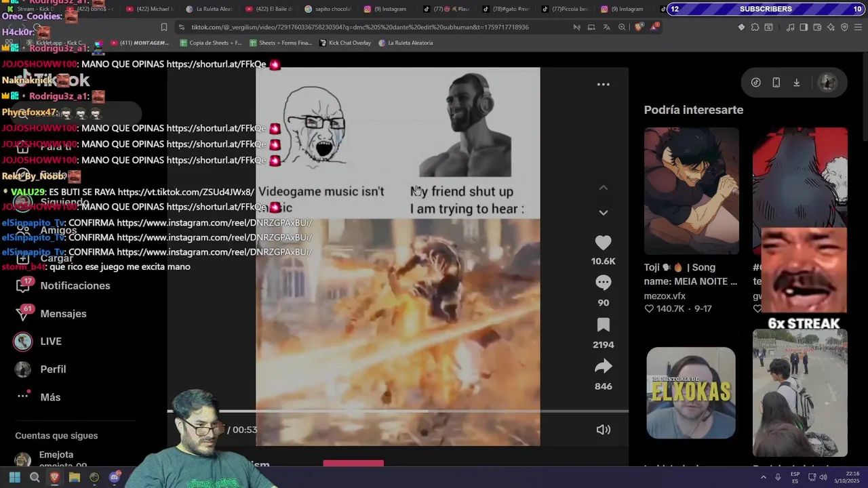The height and width of the screenshot is (488, 868).
Task: Click the microphone icon in the system tray
Action: [778, 477]
